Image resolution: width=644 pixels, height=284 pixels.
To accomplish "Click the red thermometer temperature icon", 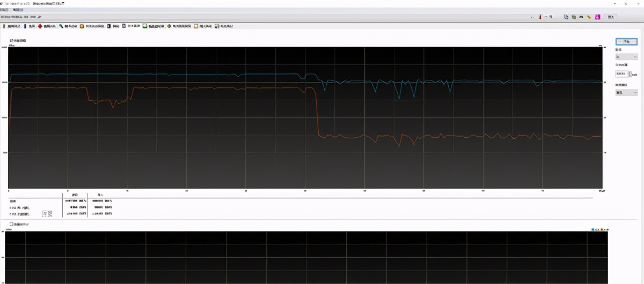I will point(540,17).
